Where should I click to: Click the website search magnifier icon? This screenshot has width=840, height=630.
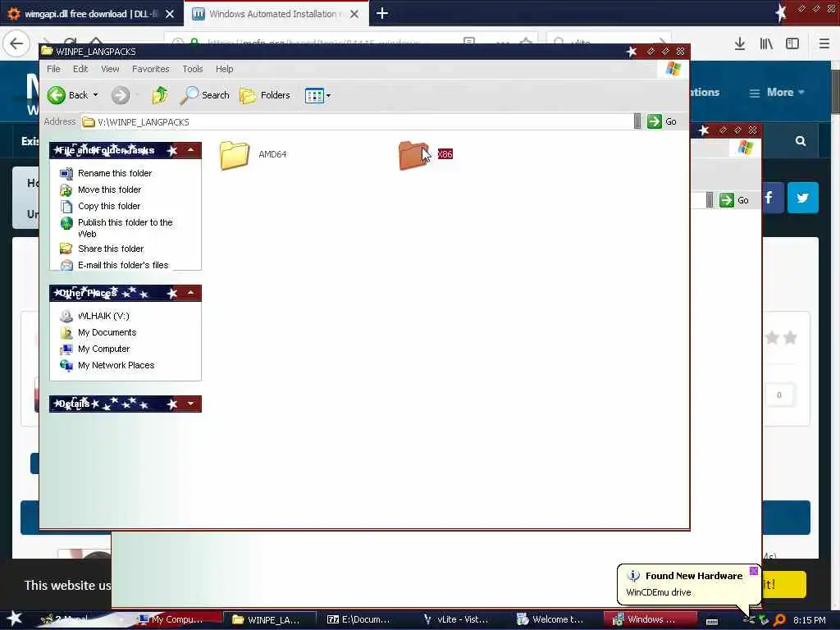801,141
